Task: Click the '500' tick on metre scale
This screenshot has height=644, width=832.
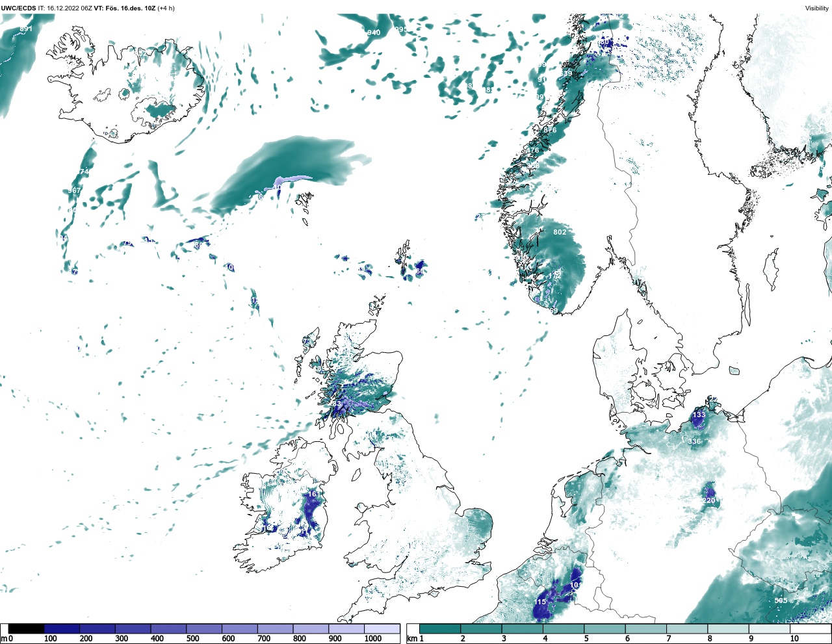Action: 192,639
